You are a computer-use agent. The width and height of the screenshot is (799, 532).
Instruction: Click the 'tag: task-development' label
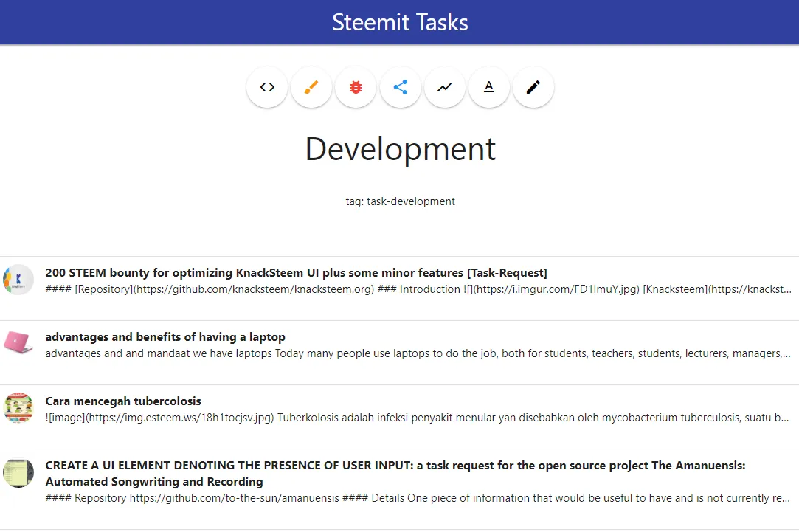click(400, 201)
